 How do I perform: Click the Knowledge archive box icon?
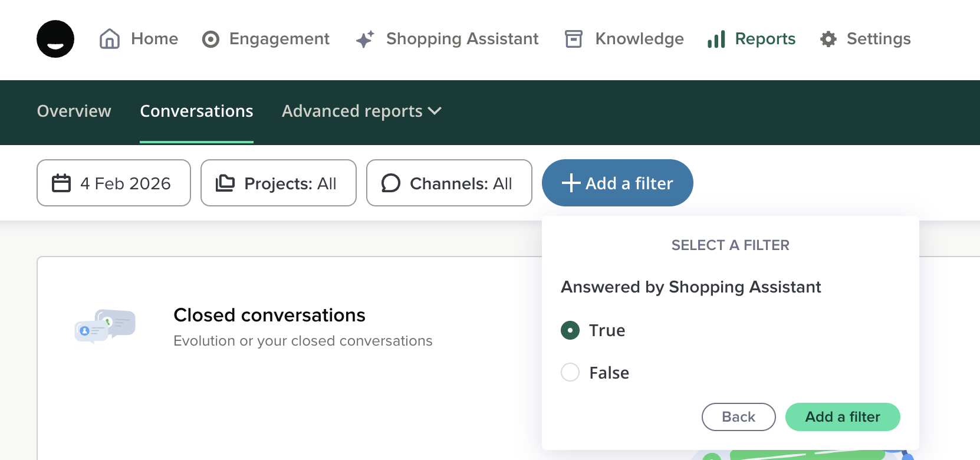(x=574, y=39)
